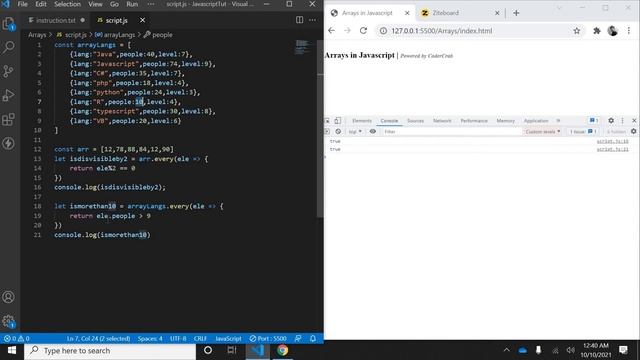This screenshot has width=640, height=360.
Task: Open the editor More Actions ellipsis
Action: tap(312, 20)
